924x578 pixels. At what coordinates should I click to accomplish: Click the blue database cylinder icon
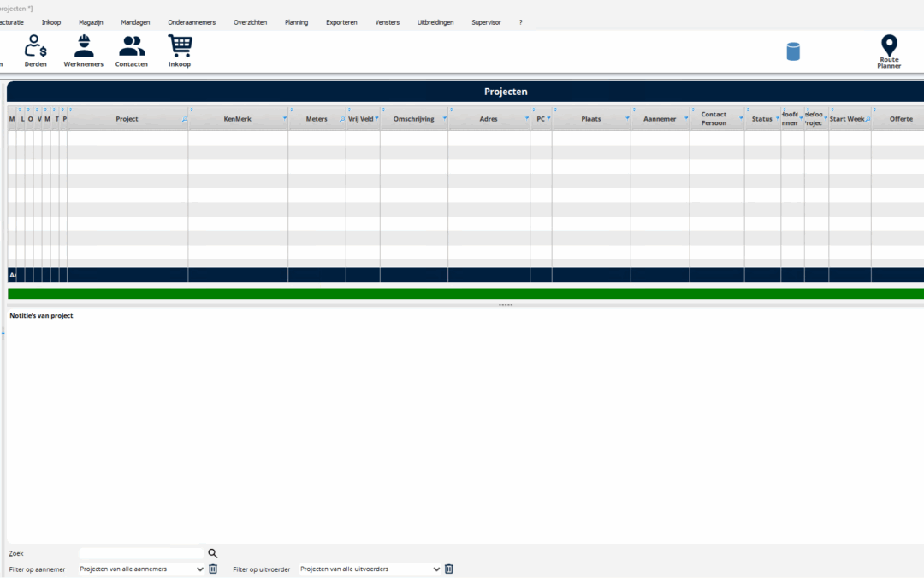[793, 51]
